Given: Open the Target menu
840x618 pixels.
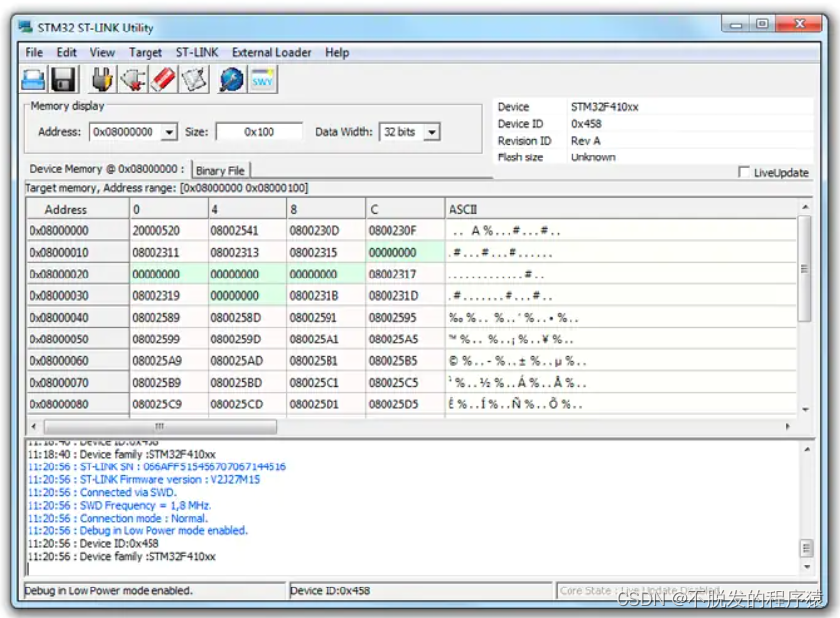Looking at the screenshot, I should (x=146, y=52).
